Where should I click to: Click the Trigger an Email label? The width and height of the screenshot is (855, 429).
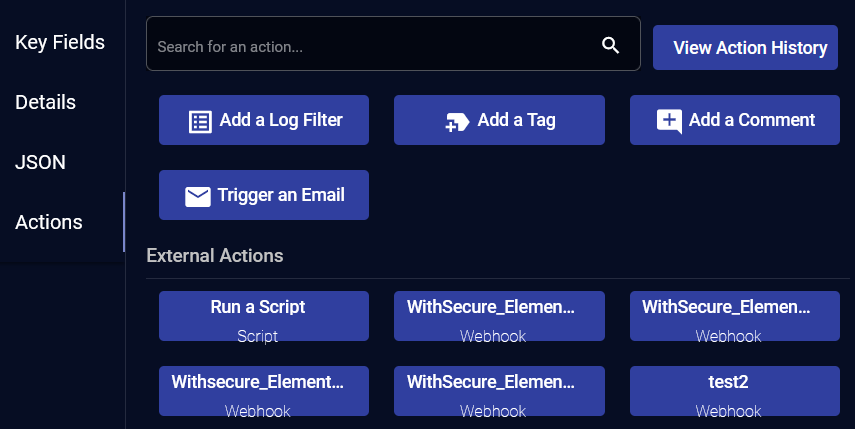tap(281, 195)
